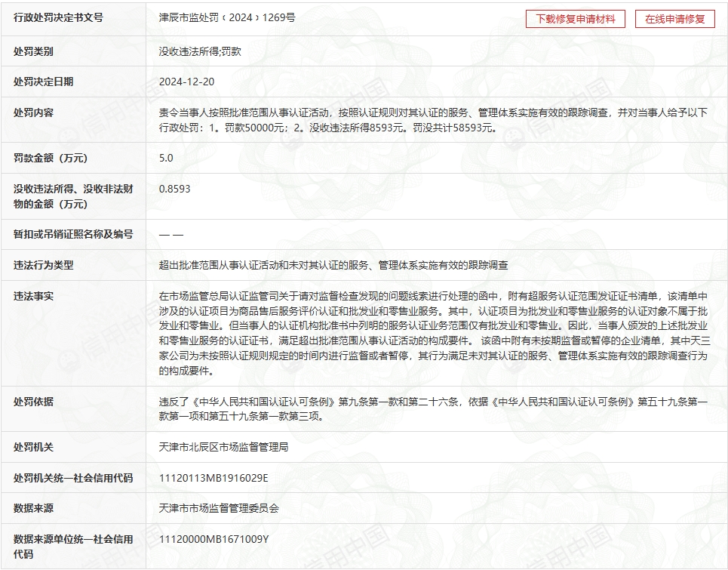This screenshot has height=570, width=728.
Task: Select the fine amount value 5.0
Action: click(x=166, y=158)
